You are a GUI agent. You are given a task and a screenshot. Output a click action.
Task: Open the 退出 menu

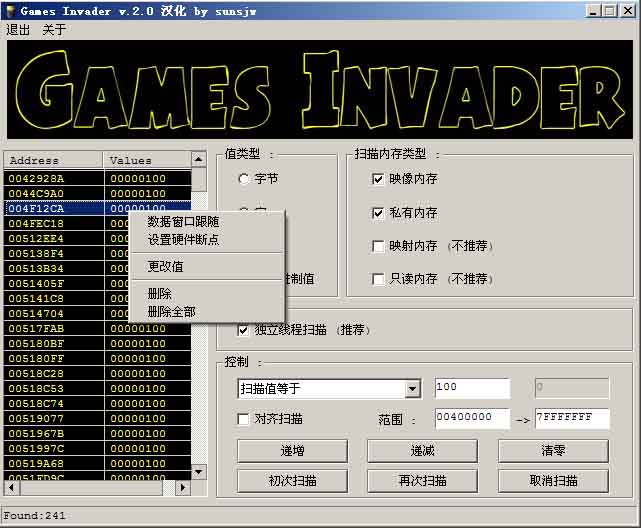18,29
